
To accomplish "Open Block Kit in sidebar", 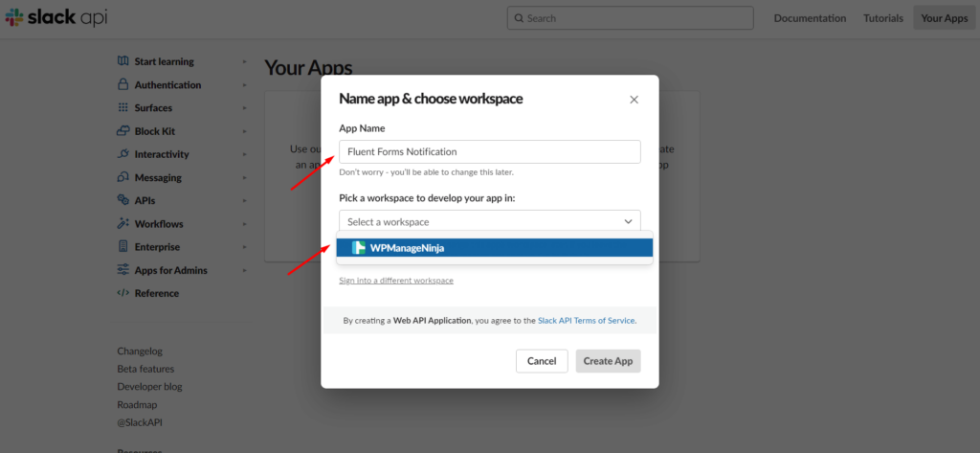I will click(154, 131).
